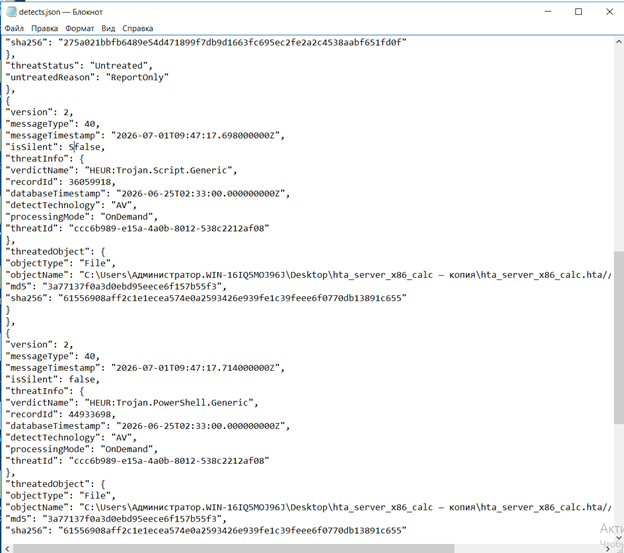This screenshot has width=624, height=553.
Task: Click the horizontal scrollbar thumb
Action: pos(233,549)
